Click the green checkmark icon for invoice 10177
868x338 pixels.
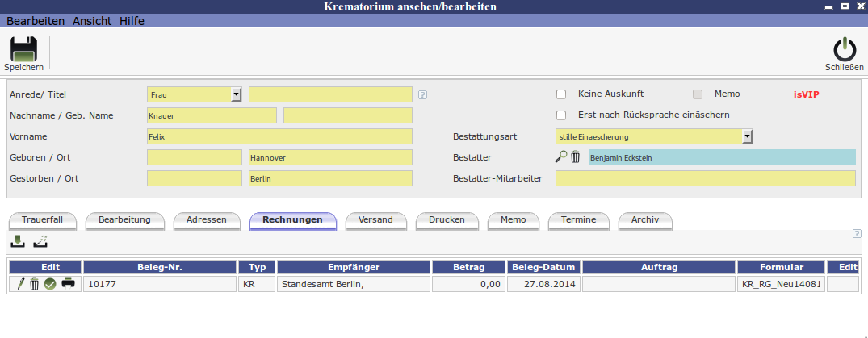click(50, 283)
